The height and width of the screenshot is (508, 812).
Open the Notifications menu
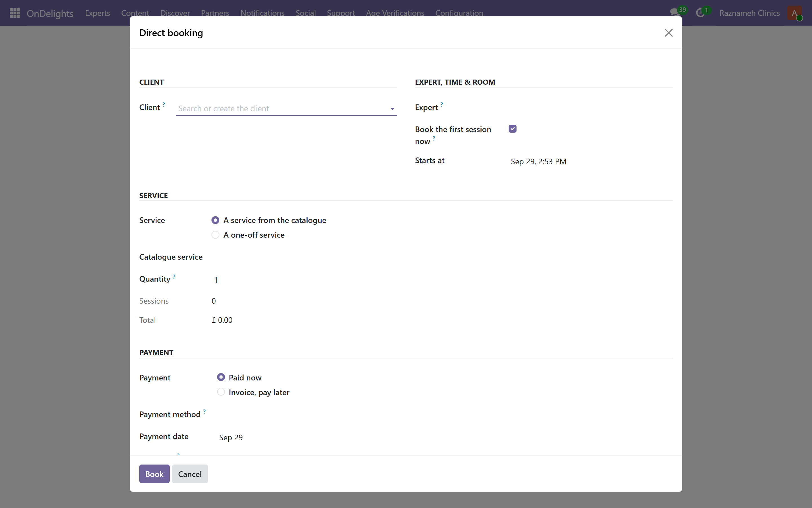click(x=262, y=13)
